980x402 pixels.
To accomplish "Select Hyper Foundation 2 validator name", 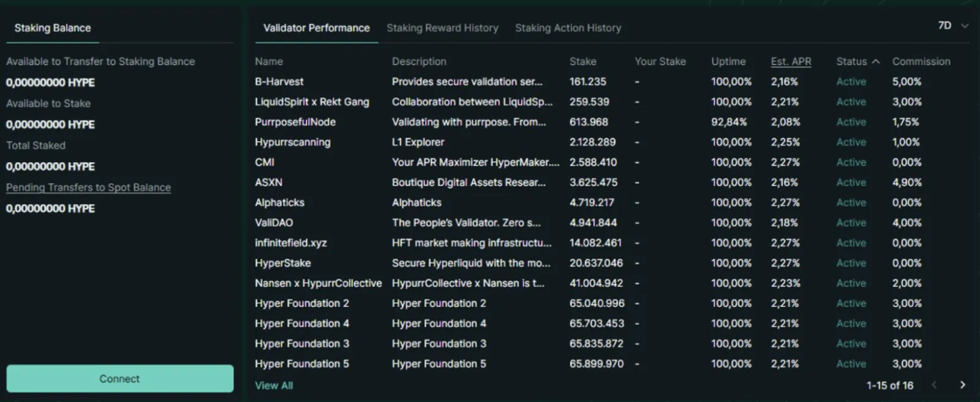I will pos(302,303).
